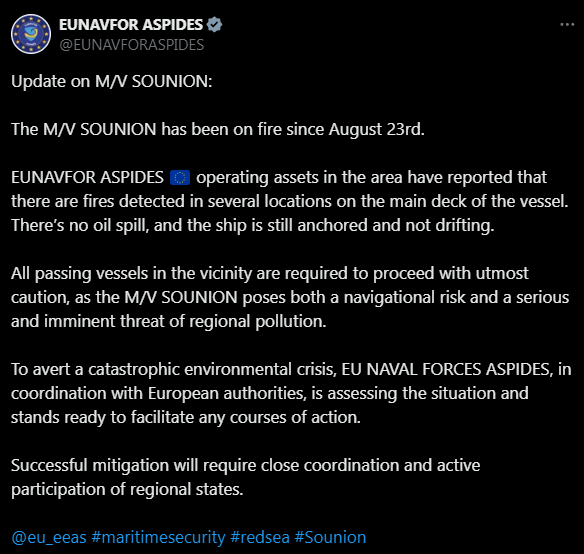Open the EUNAVFOR ASPIDES profile avatar

(x=31, y=34)
